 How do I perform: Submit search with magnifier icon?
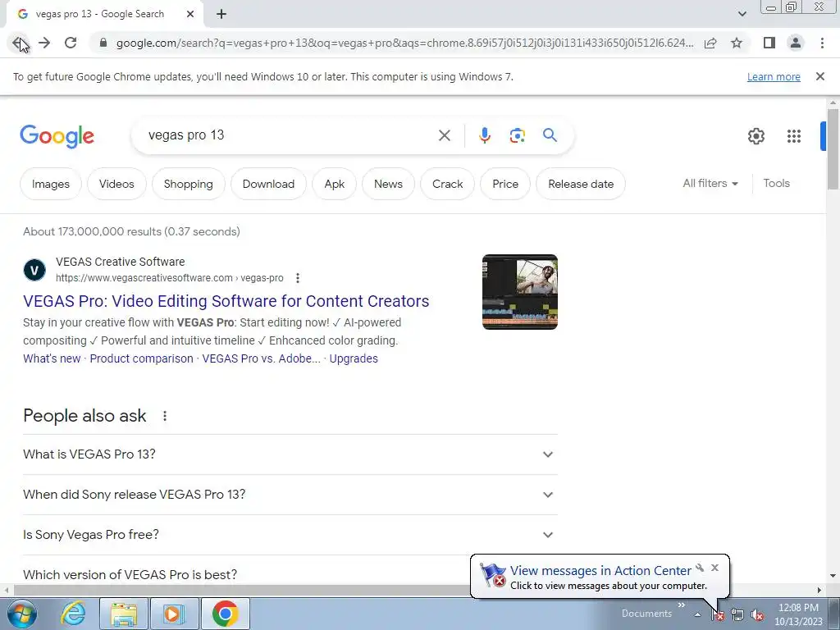[550, 135]
